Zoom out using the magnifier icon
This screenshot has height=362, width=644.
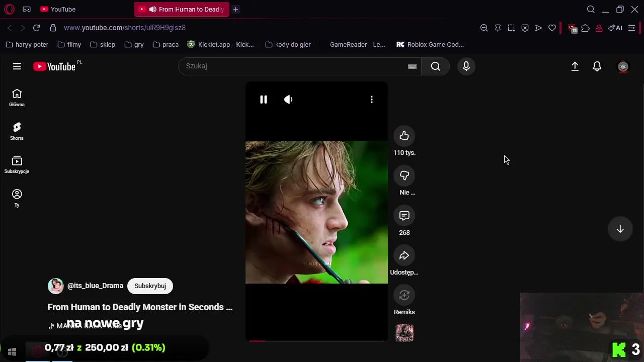point(484,28)
